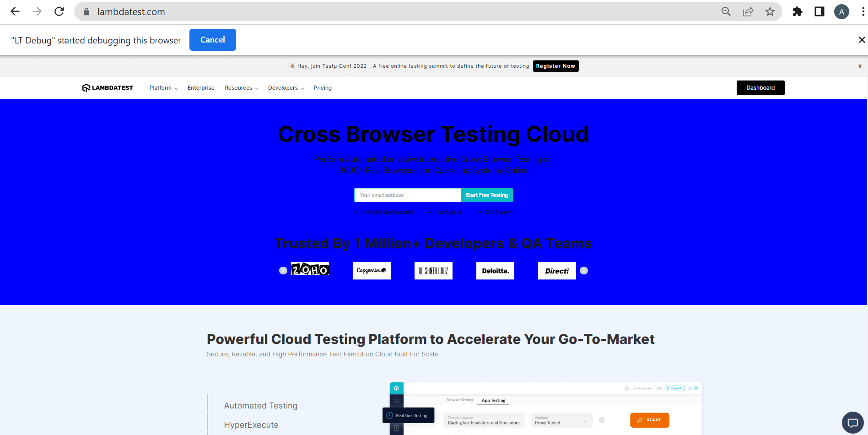Expand the Resources menu

tap(242, 88)
